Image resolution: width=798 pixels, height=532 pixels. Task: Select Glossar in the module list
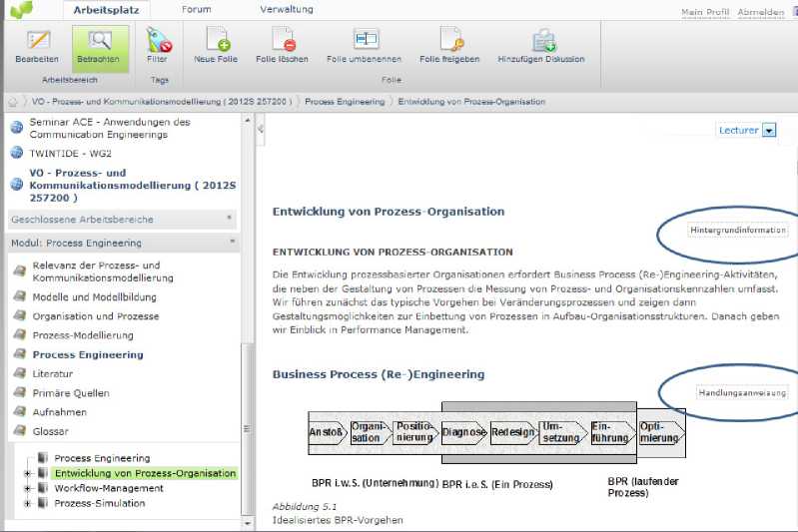pos(50,431)
